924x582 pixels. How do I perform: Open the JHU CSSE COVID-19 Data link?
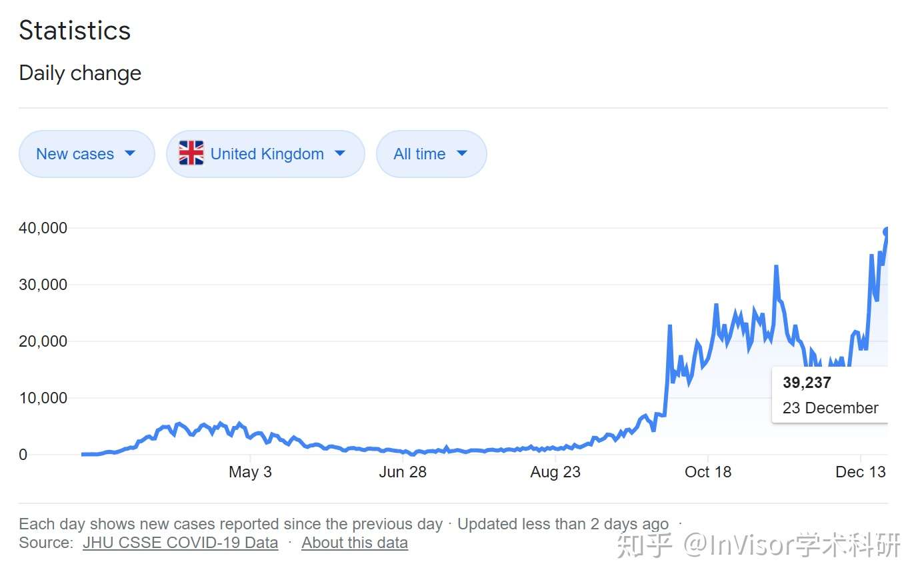tap(180, 543)
